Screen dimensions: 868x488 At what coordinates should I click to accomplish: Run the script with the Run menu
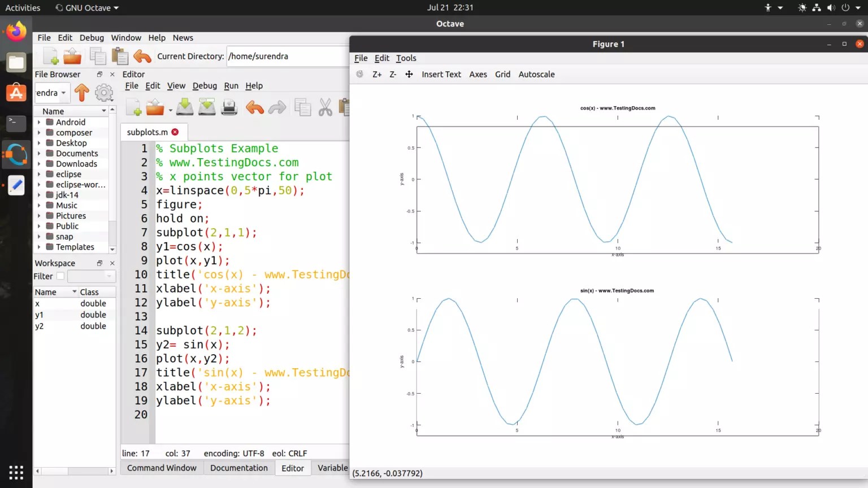coord(231,86)
